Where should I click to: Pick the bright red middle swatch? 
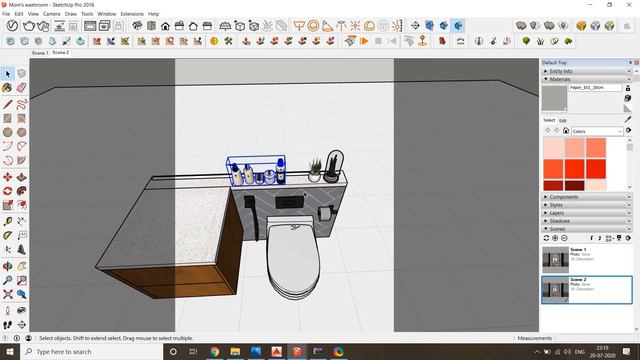click(x=575, y=169)
